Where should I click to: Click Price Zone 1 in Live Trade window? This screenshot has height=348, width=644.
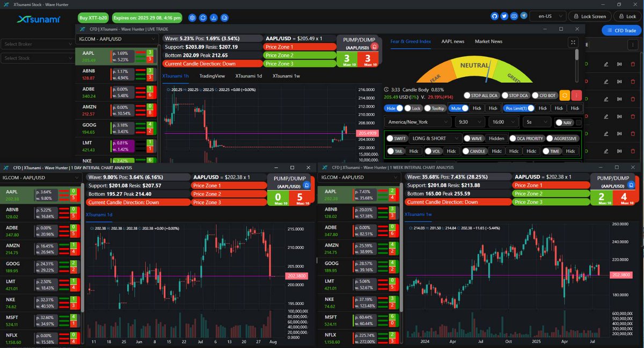coord(299,47)
